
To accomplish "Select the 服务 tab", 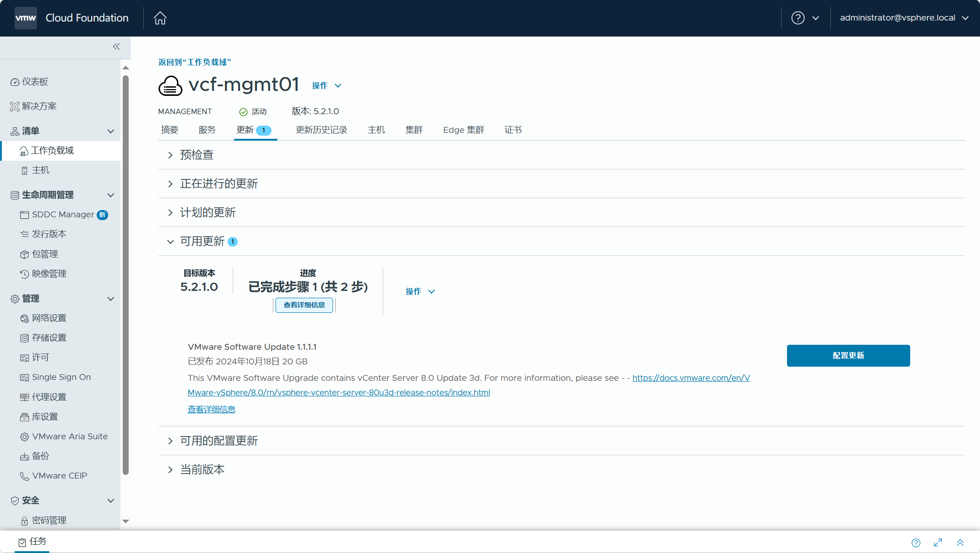I will point(207,129).
